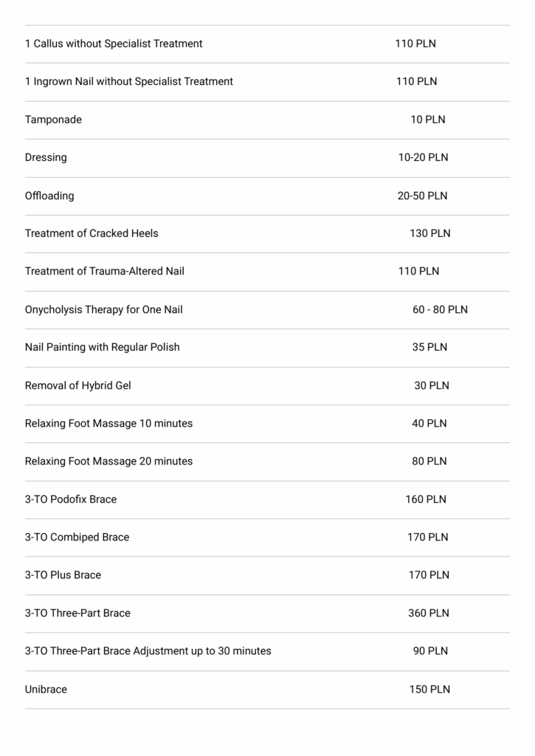Click Onycholysis Therapy for One Nail

pyautogui.click(x=104, y=309)
